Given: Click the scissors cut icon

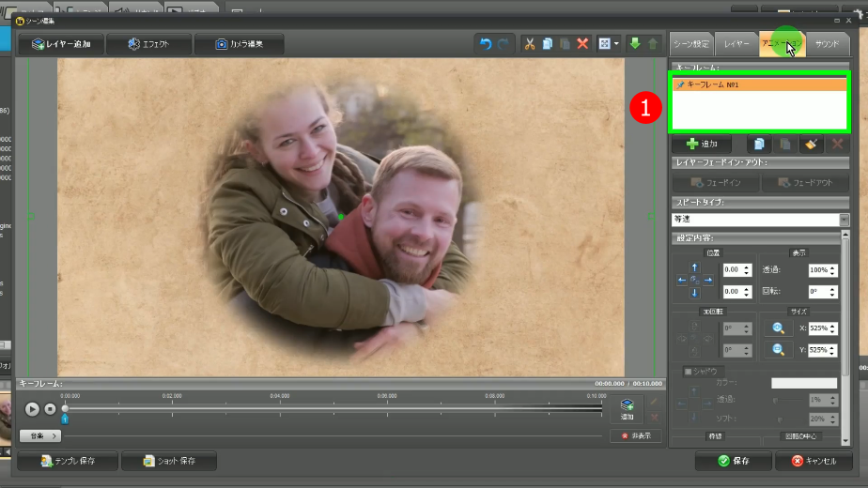Looking at the screenshot, I should (x=530, y=44).
